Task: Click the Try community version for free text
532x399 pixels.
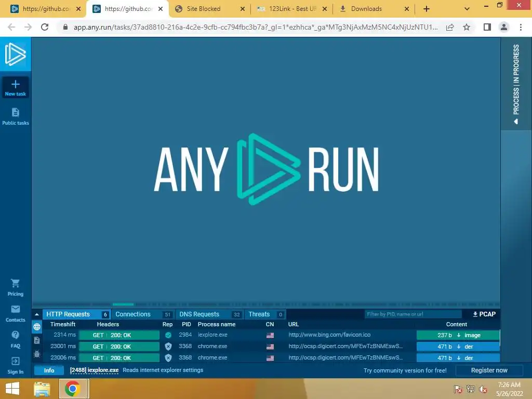Action: pos(405,370)
